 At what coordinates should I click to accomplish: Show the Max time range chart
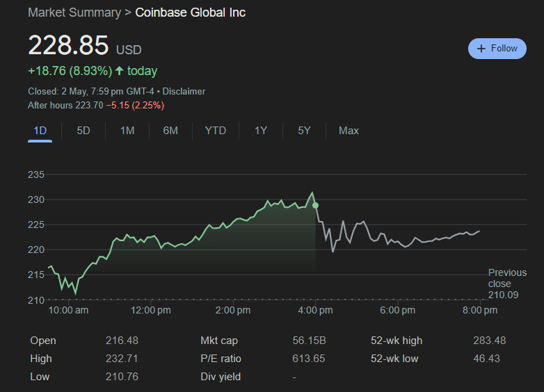pos(349,131)
